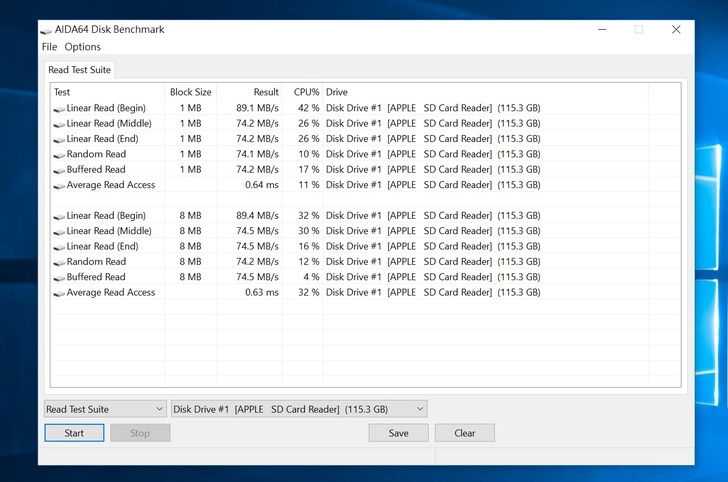The image size is (728, 482).
Task: Click disk icon of 8 MB Random Read row
Action: [x=59, y=262]
